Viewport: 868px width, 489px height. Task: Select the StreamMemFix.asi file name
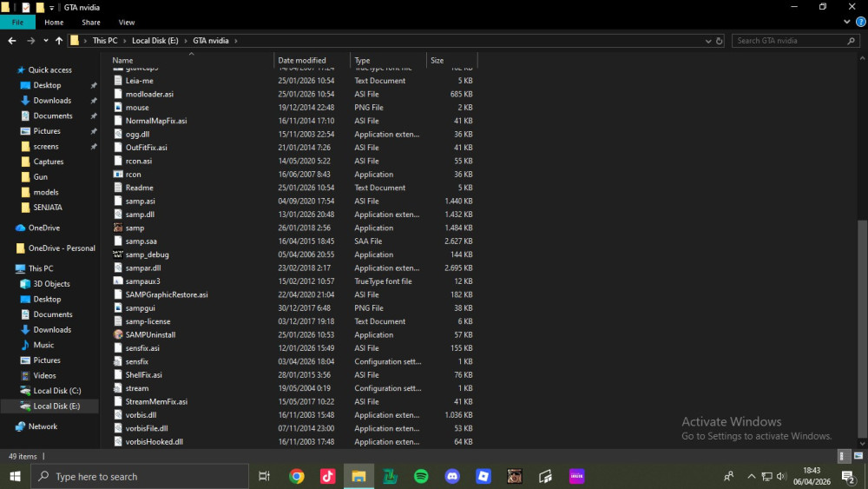click(156, 401)
